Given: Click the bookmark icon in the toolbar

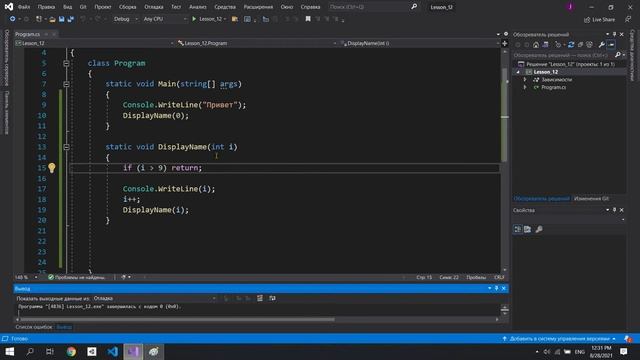Looking at the screenshot, I should [308, 19].
